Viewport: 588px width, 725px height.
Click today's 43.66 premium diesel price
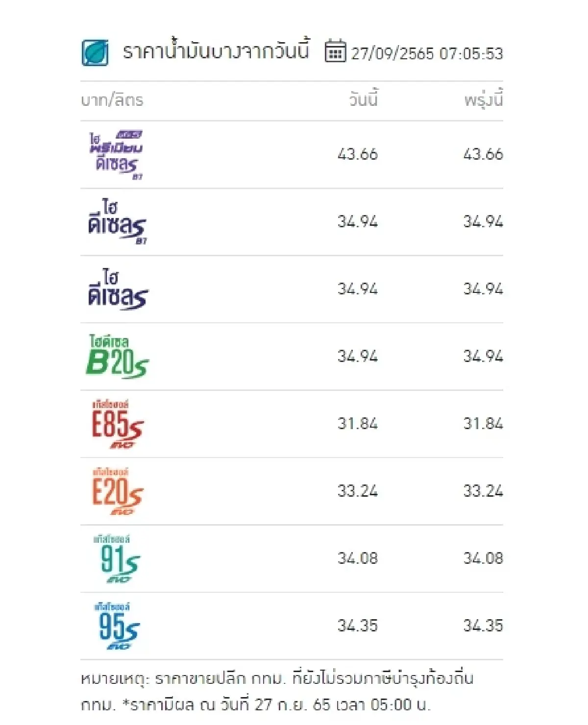(x=357, y=154)
